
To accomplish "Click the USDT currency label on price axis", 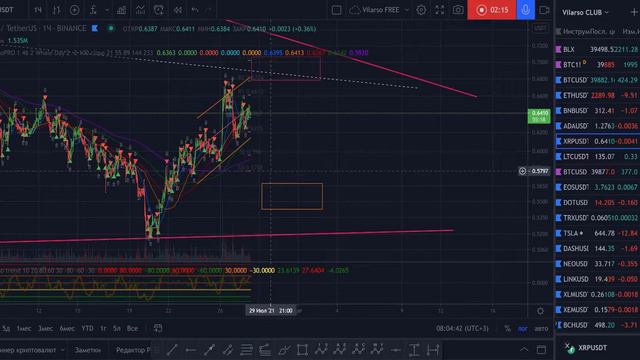I will click(x=540, y=28).
